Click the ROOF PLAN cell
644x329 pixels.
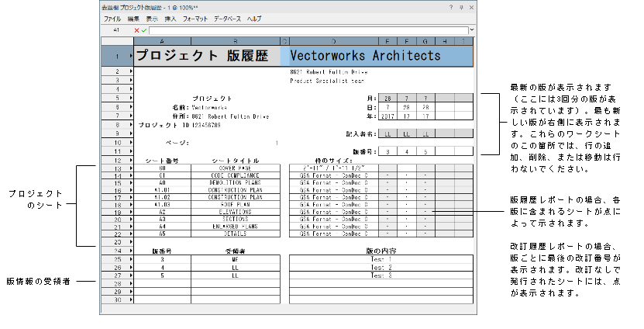pos(236,204)
